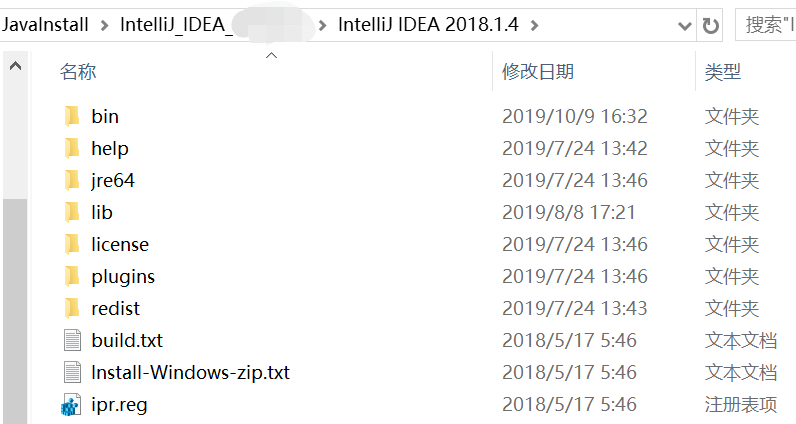Viewport: 796px width, 424px height.
Task: Open the address bar history dropdown
Action: coord(684,24)
